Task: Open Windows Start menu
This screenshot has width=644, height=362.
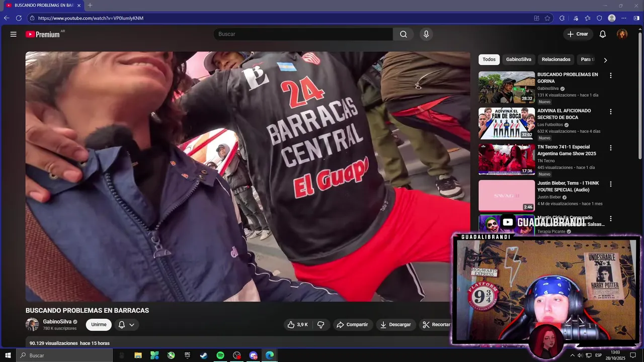Action: click(8, 355)
